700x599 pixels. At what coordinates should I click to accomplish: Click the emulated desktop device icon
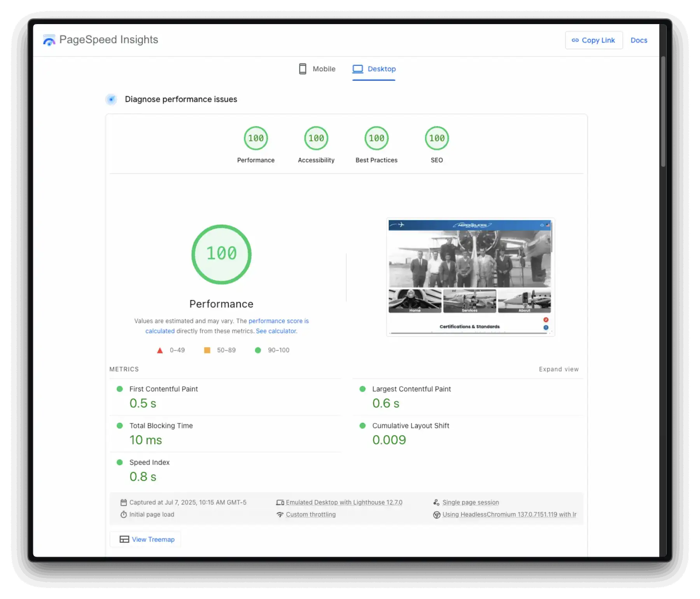pos(280,503)
